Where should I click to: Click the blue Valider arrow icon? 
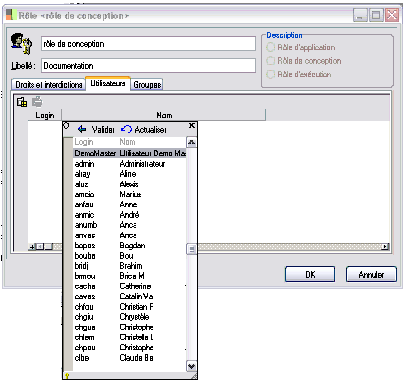[82, 129]
